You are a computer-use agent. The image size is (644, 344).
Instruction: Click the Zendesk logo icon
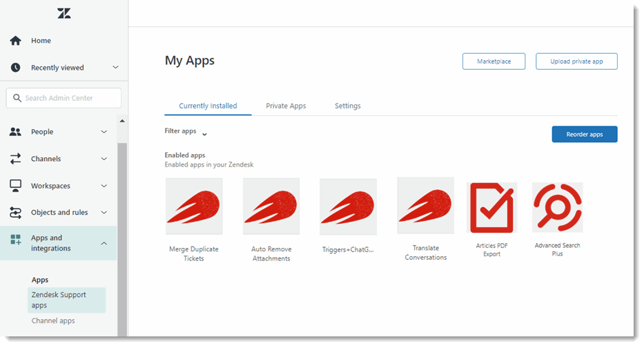(x=64, y=14)
